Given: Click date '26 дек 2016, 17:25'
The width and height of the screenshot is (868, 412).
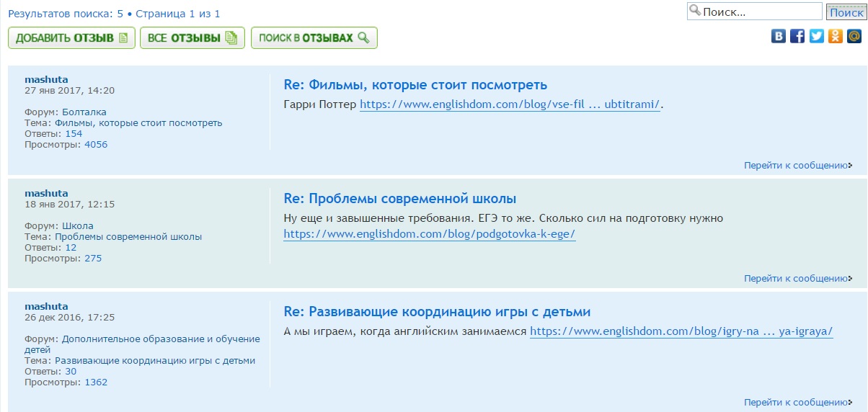Looking at the screenshot, I should [69, 317].
